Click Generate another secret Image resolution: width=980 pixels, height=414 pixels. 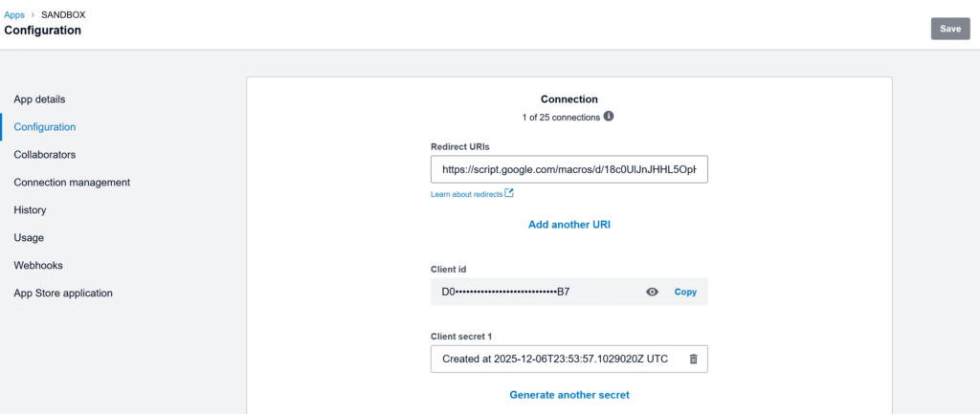click(x=569, y=394)
